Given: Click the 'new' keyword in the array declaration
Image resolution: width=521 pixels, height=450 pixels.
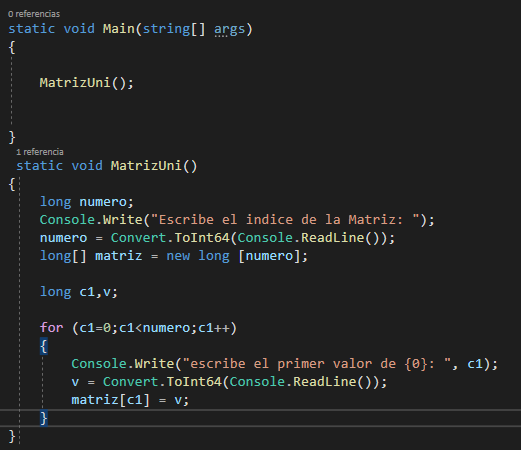Looking at the screenshot, I should 178,256.
